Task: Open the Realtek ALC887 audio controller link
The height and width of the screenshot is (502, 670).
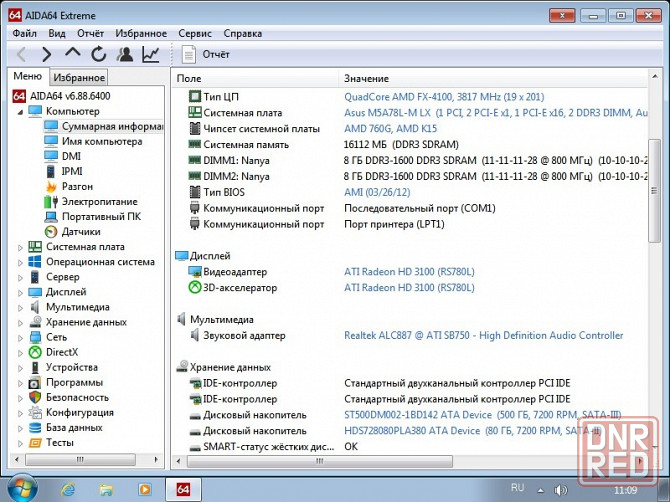Action: (x=484, y=335)
